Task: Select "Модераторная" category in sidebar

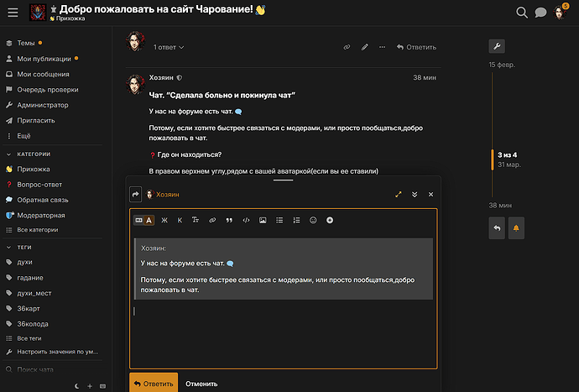Action: tap(41, 215)
